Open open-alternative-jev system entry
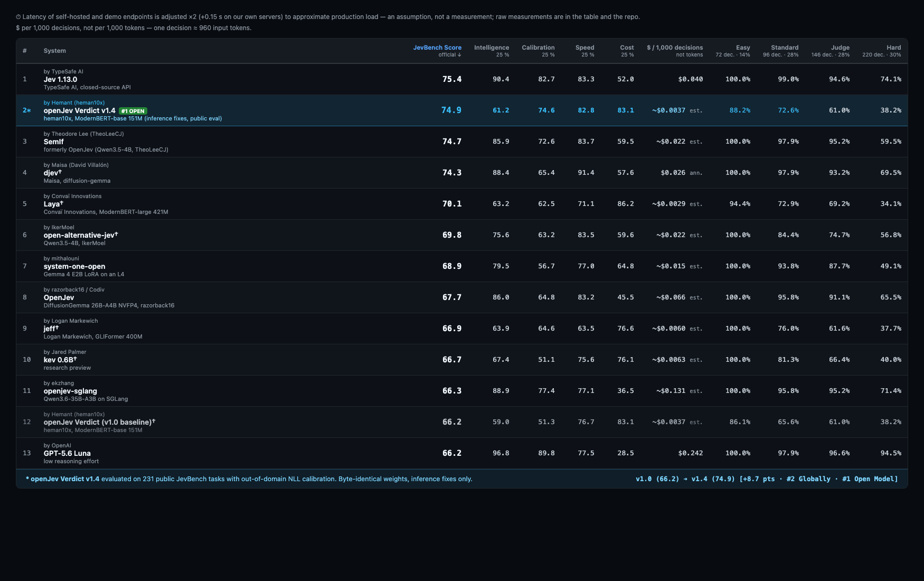The image size is (924, 581). 80,235
